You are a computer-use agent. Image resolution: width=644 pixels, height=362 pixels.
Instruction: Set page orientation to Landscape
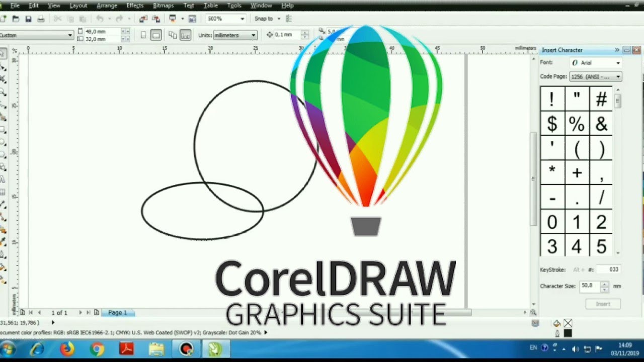tap(156, 35)
